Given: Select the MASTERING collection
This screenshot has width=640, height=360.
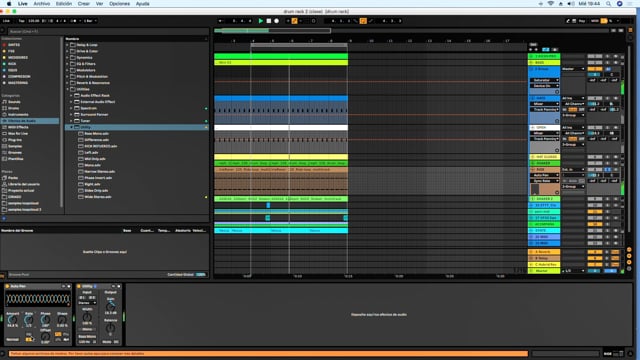Looking at the screenshot, I should coord(18,83).
